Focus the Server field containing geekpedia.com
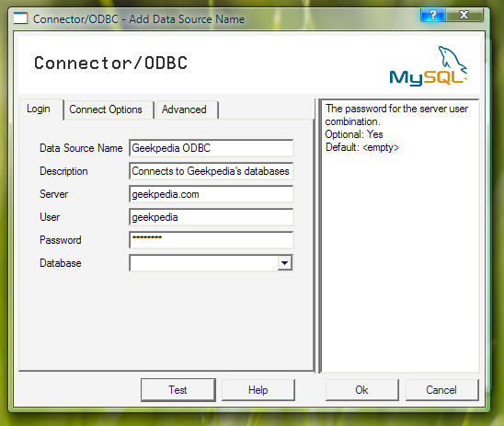Image resolution: width=504 pixels, height=426 pixels. click(212, 194)
